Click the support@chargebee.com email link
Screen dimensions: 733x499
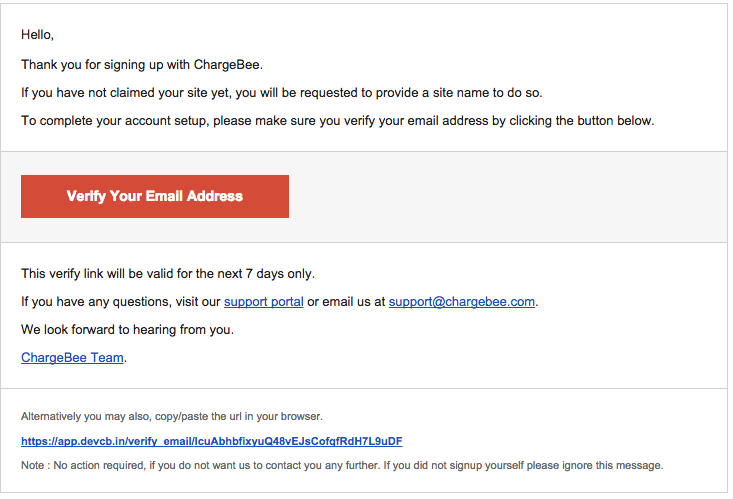point(461,302)
